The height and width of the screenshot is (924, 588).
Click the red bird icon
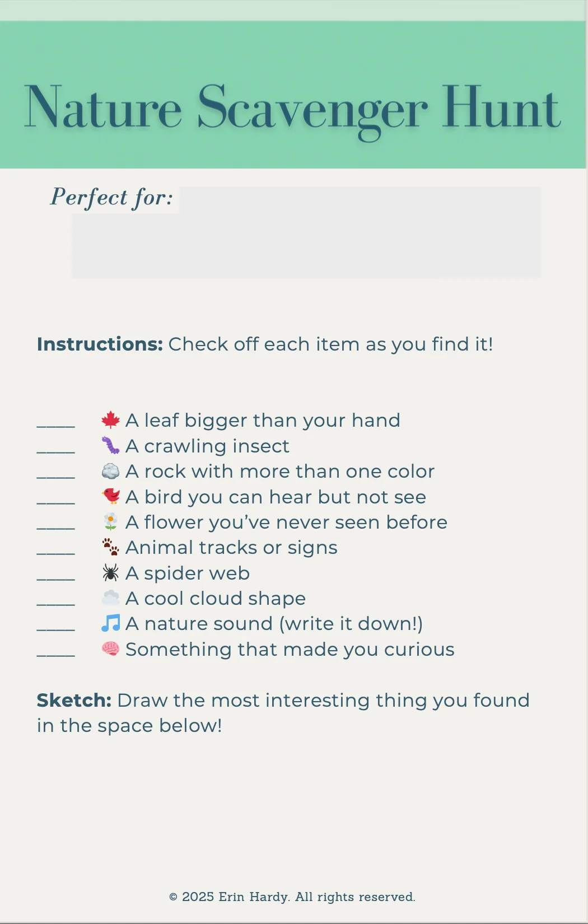pos(111,496)
